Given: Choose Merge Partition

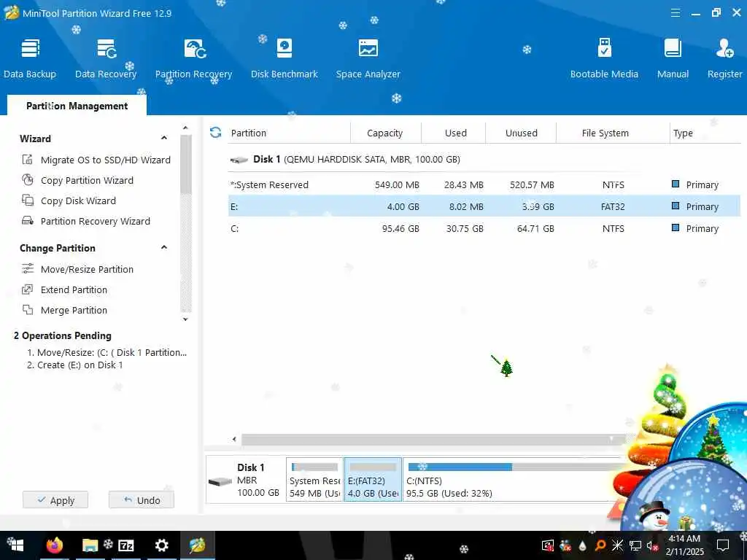Looking at the screenshot, I should [65, 311].
